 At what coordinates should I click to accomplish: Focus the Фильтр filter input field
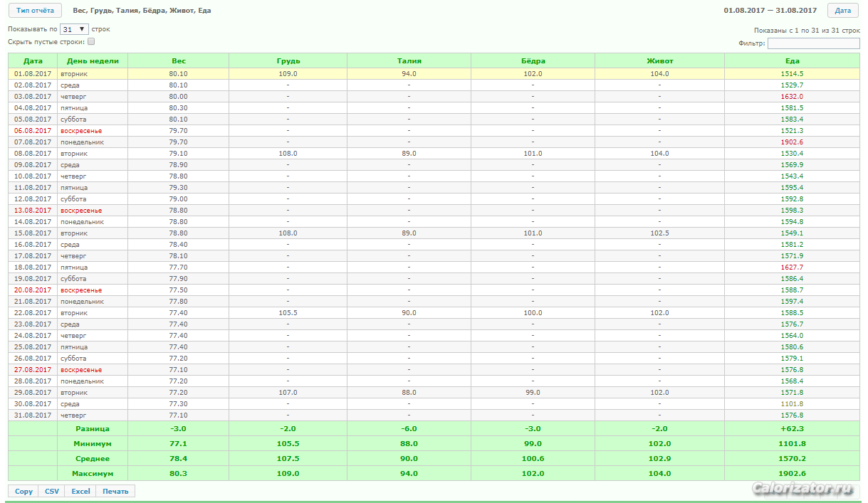pos(813,43)
